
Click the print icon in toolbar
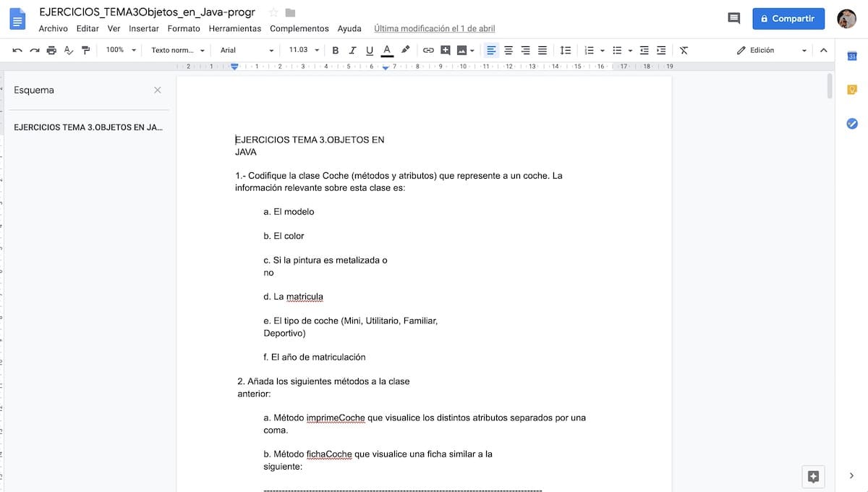(x=51, y=50)
